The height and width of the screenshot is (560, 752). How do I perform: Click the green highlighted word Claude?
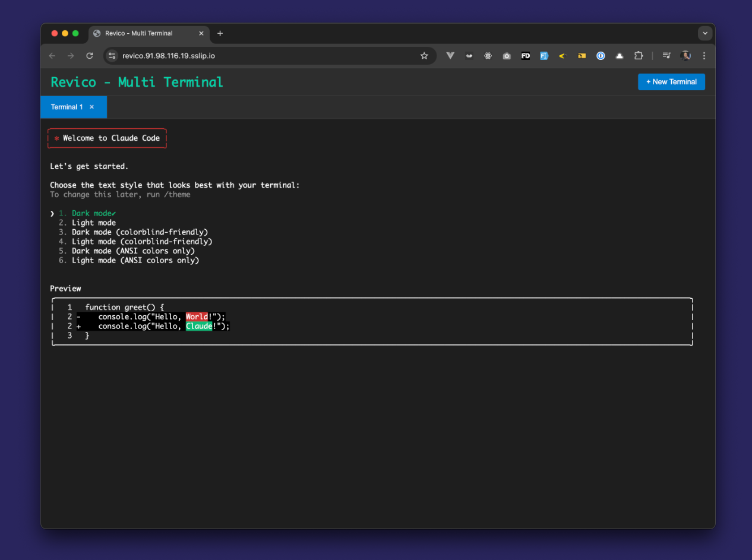click(199, 326)
